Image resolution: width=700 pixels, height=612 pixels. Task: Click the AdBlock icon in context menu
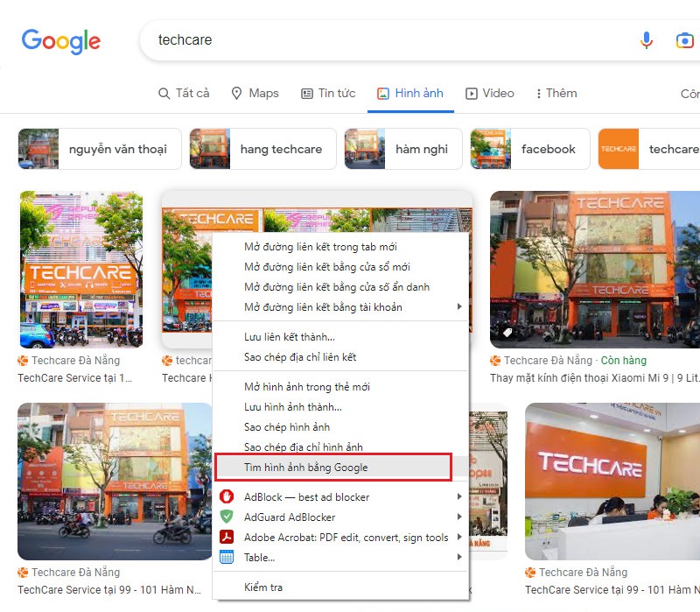(x=227, y=496)
